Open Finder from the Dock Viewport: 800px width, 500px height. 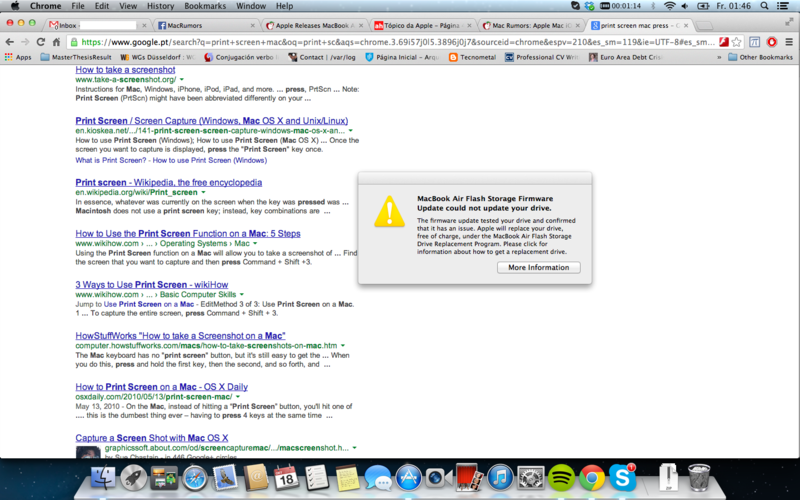103,478
